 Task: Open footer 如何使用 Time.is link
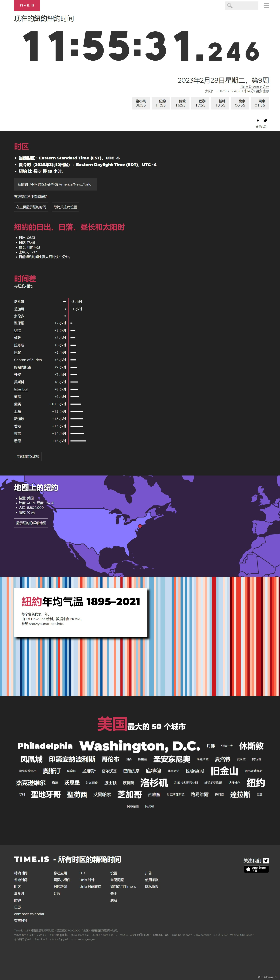tap(123, 887)
